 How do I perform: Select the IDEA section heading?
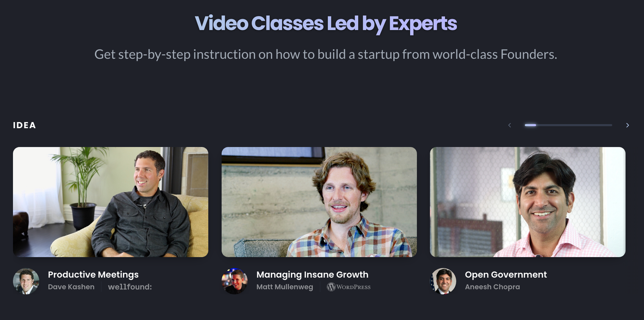tap(25, 125)
